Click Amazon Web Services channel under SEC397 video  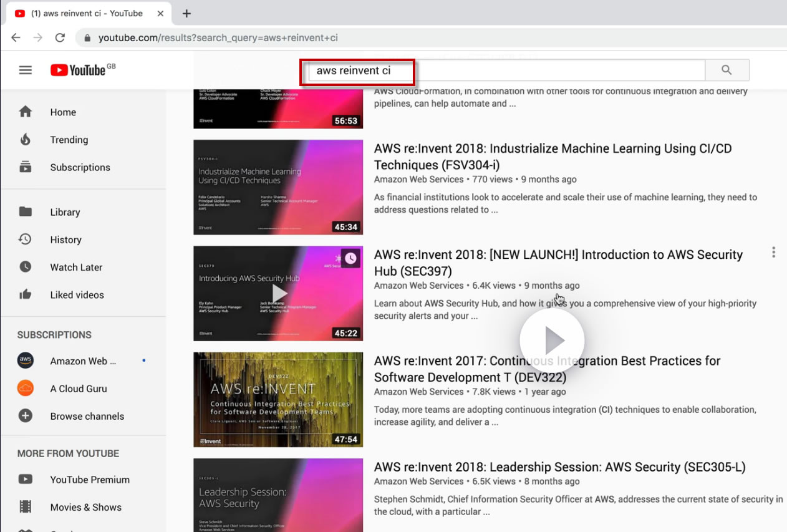coord(419,286)
